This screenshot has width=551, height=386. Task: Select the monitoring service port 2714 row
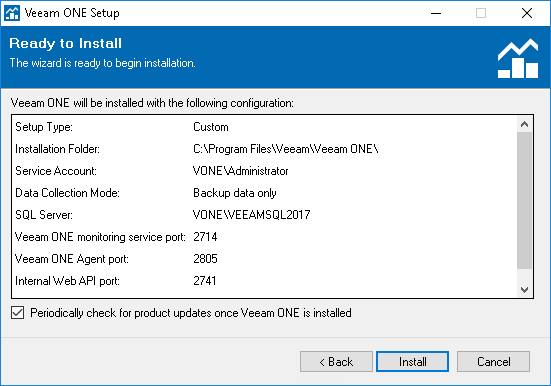[264, 237]
